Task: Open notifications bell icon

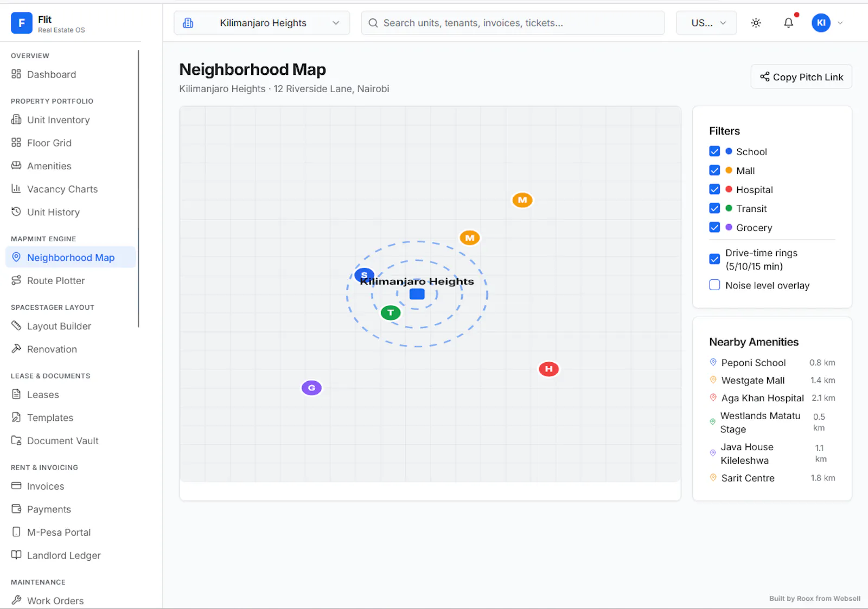Action: (x=788, y=23)
